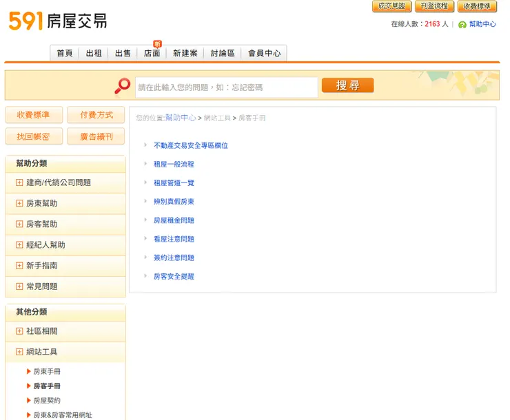Expand the 房客幫助 category
Screen dimensions: 510x420
[65, 224]
